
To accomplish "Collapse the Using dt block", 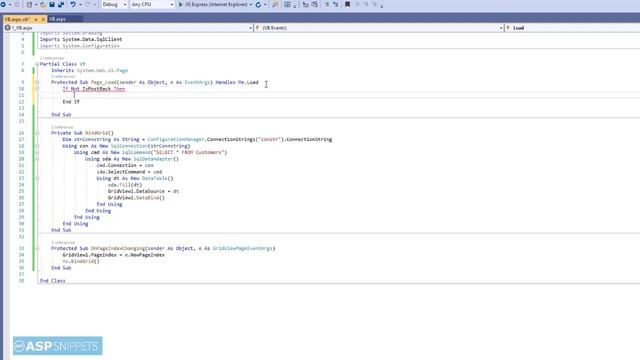I will click(x=37, y=178).
